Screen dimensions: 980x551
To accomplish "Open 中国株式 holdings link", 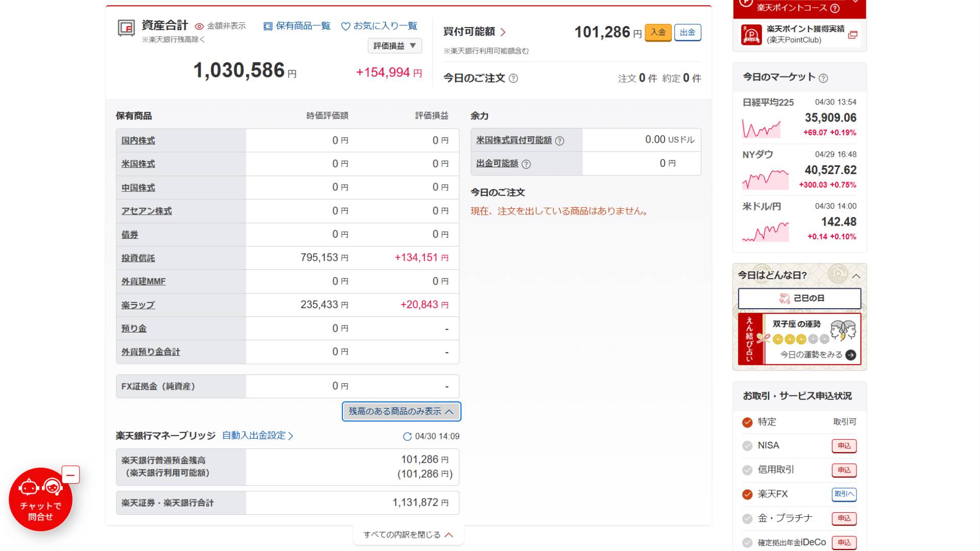I will click(x=138, y=188).
